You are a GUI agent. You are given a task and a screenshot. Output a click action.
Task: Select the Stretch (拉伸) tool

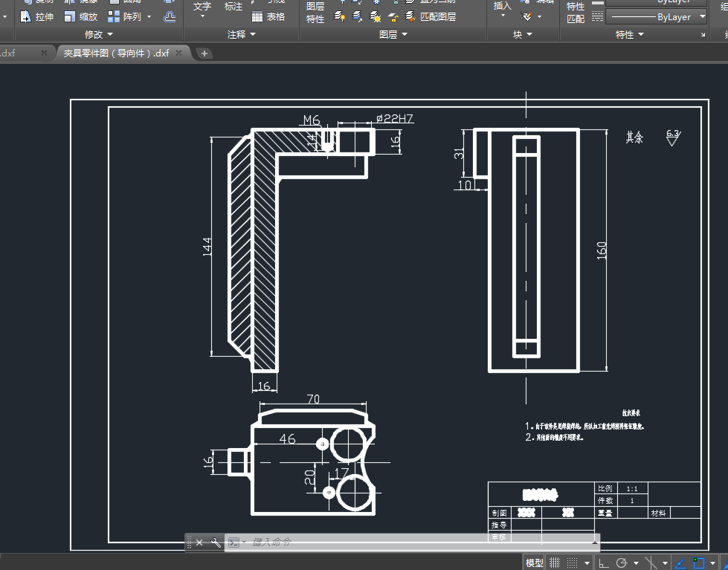[x=38, y=16]
